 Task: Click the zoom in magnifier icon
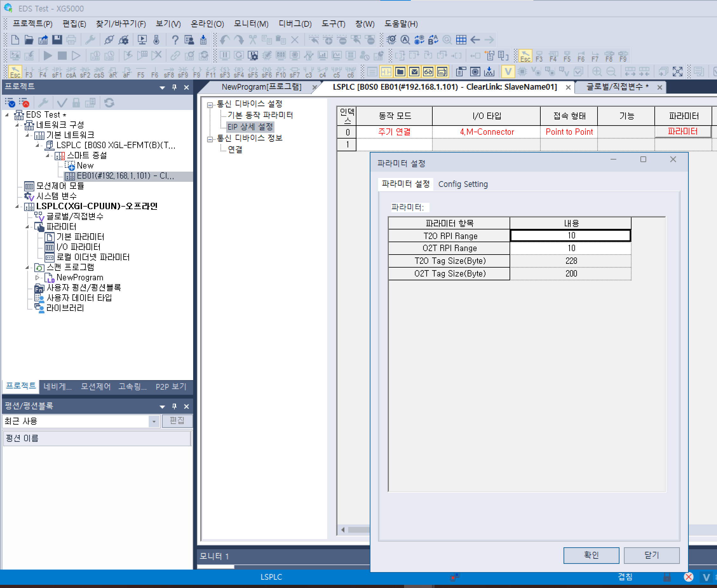tap(597, 72)
